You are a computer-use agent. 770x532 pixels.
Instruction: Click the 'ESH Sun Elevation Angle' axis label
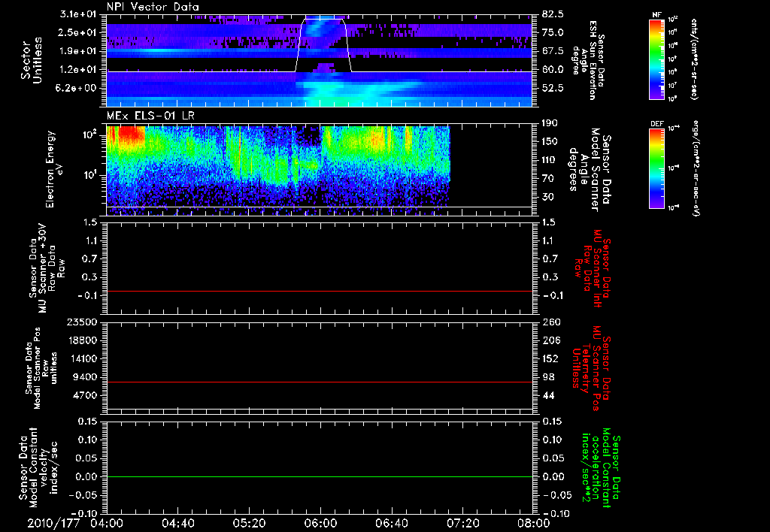[x=588, y=60]
